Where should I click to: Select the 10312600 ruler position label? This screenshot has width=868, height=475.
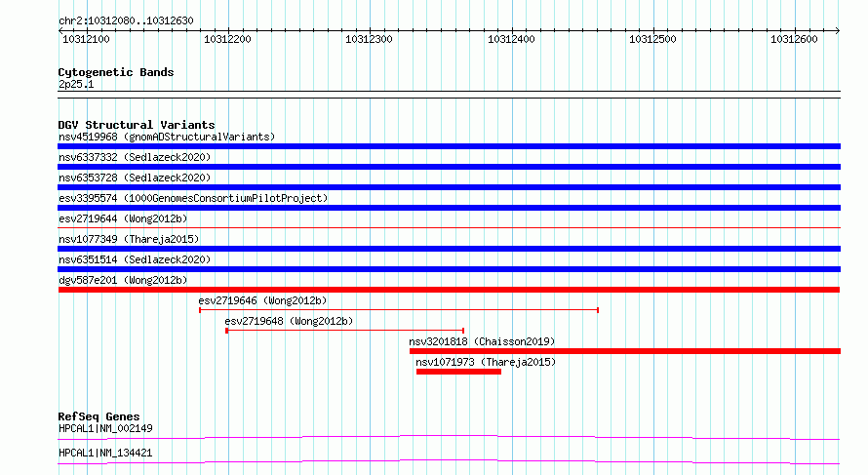pos(794,39)
